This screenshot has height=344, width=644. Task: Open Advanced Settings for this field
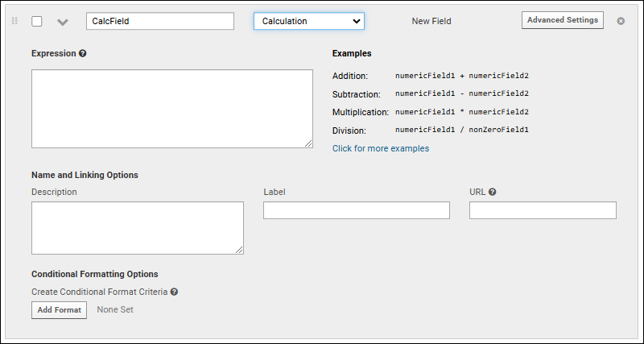[x=562, y=20]
